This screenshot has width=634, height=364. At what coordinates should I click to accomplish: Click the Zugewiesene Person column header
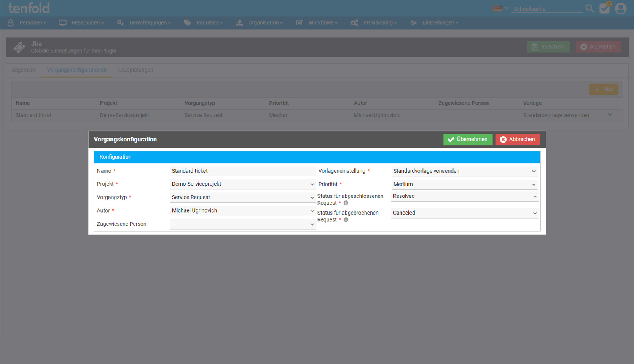tap(464, 103)
